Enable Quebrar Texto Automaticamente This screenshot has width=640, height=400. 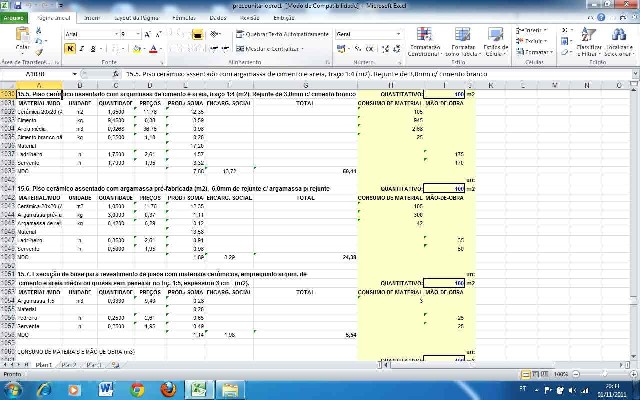click(282, 34)
